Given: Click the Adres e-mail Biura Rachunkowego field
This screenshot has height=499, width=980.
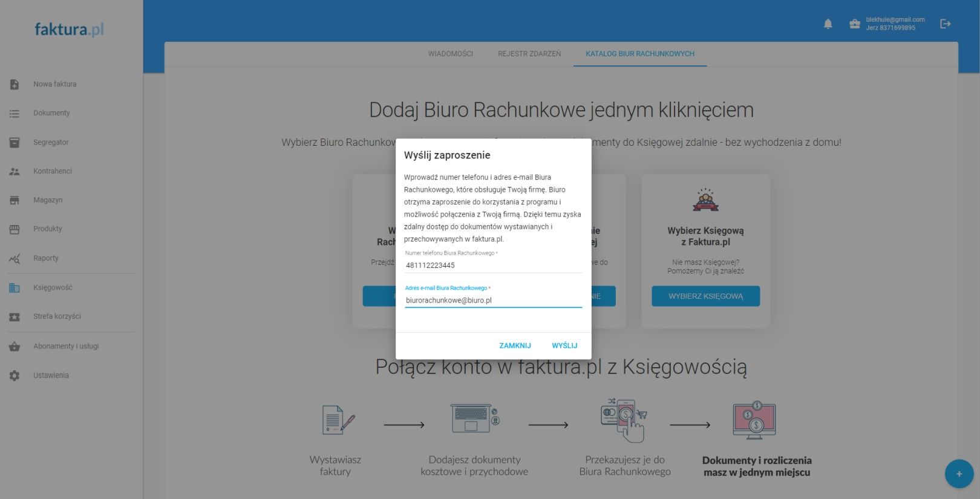Looking at the screenshot, I should [493, 301].
